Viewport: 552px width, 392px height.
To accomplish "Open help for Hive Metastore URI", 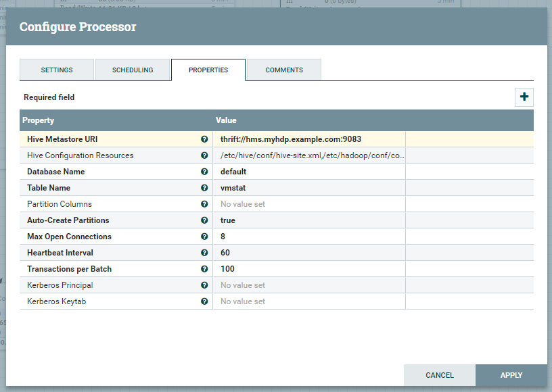I will [x=204, y=139].
